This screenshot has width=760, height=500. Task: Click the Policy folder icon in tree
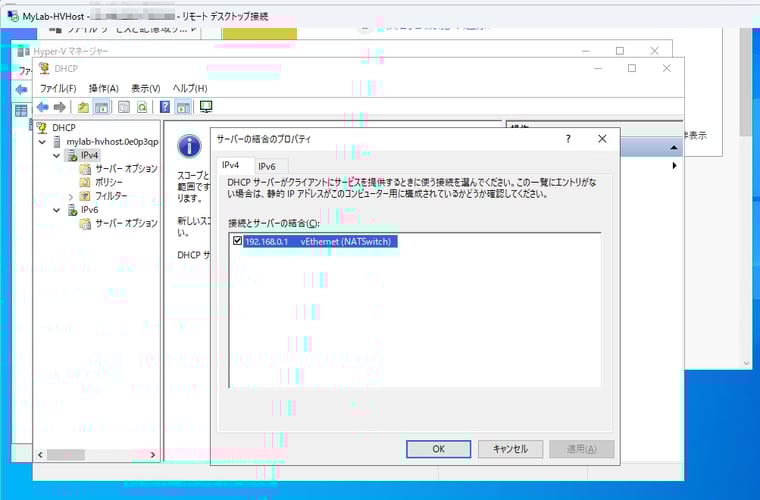tap(85, 182)
